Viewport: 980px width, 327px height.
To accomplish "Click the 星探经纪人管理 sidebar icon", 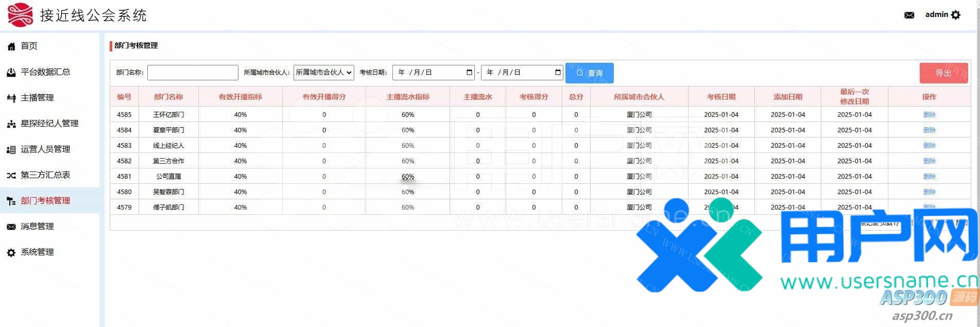I will click(11, 124).
